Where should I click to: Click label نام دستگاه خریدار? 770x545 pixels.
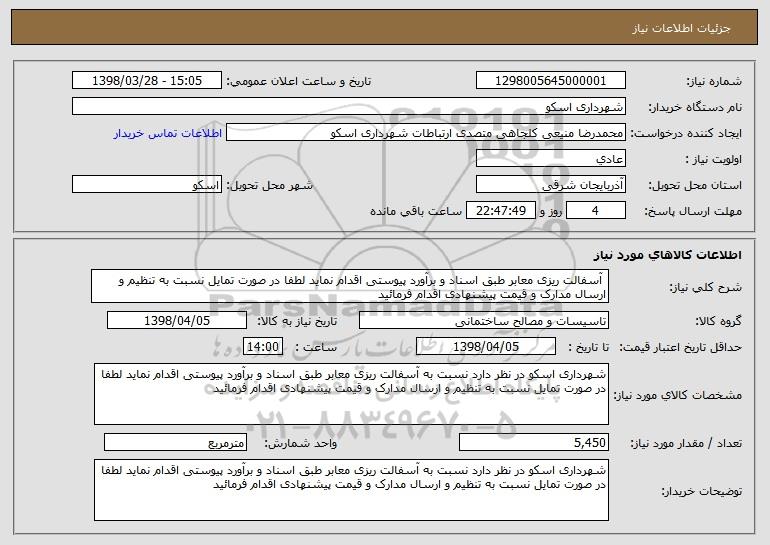[695, 108]
